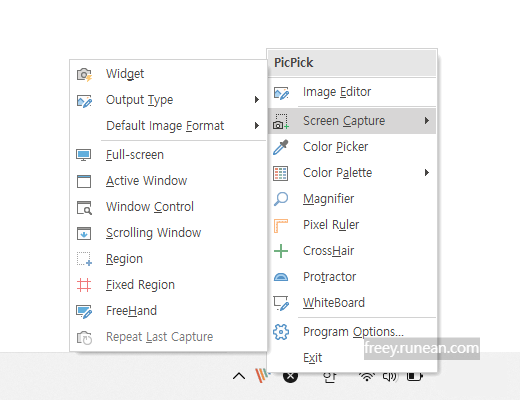This screenshot has width=520, height=400.
Task: Select Fixed Region capture
Action: pos(168,285)
